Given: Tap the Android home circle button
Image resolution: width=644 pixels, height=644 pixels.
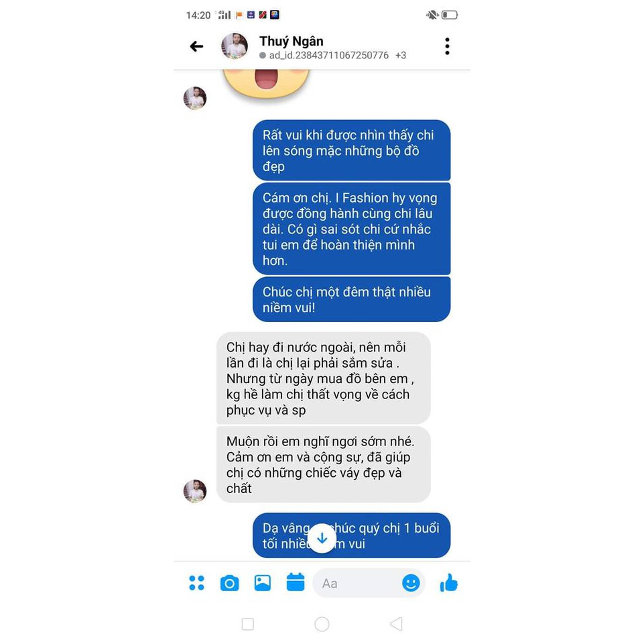Looking at the screenshot, I should (x=322, y=624).
